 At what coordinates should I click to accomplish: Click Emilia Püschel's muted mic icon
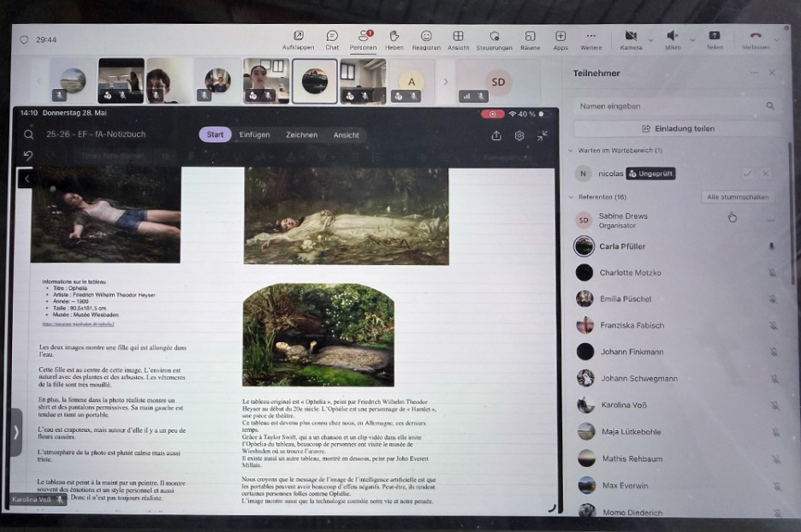pyautogui.click(x=773, y=299)
